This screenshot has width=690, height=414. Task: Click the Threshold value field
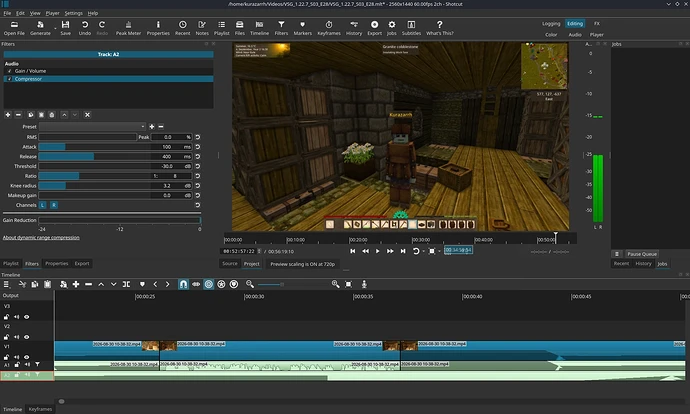[x=166, y=166]
